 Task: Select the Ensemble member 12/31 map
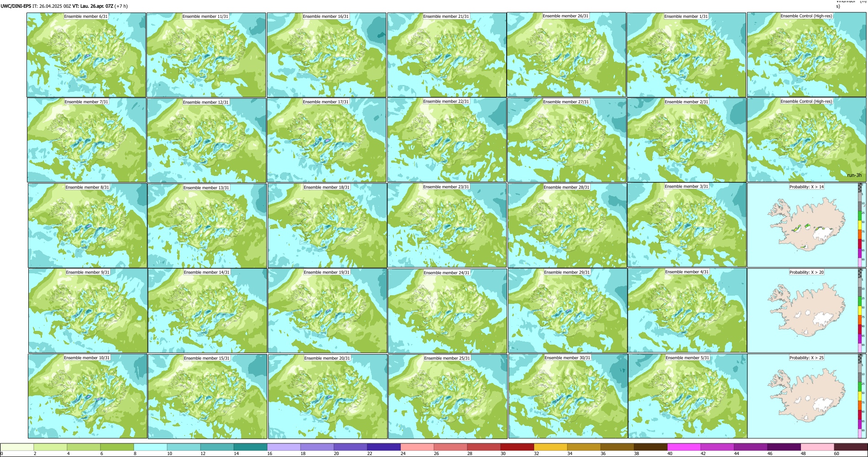206,140
